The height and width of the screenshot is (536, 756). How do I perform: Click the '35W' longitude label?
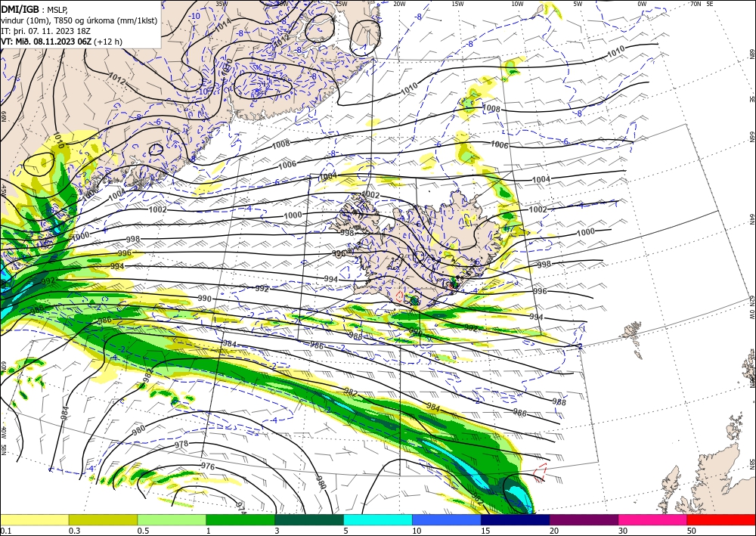[222, 4]
